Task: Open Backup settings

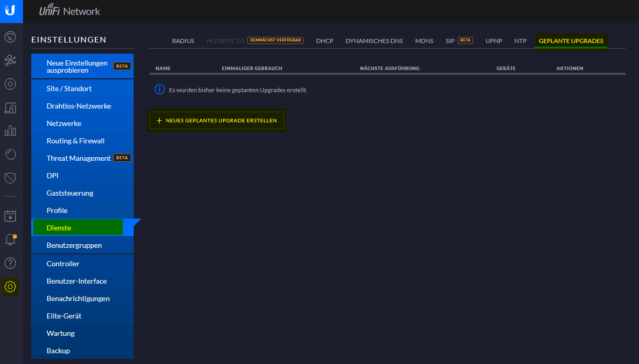Action: (x=82, y=351)
